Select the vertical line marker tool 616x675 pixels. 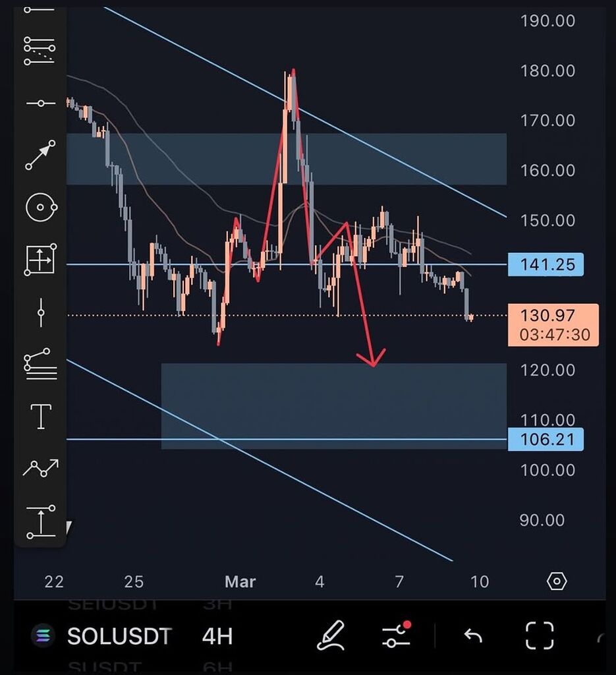point(40,311)
